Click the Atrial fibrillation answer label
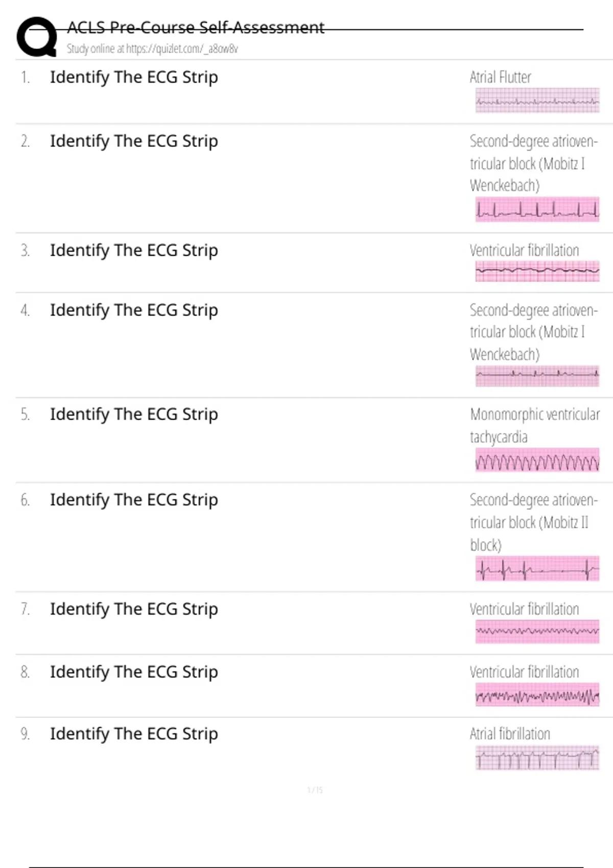This screenshot has width=613, height=868. (x=510, y=734)
